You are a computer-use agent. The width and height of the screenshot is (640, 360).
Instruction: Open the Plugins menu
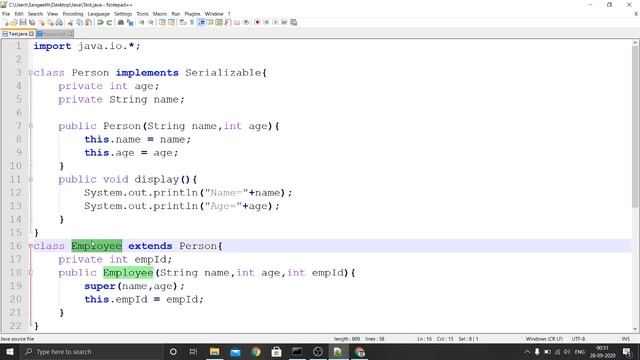(x=192, y=14)
